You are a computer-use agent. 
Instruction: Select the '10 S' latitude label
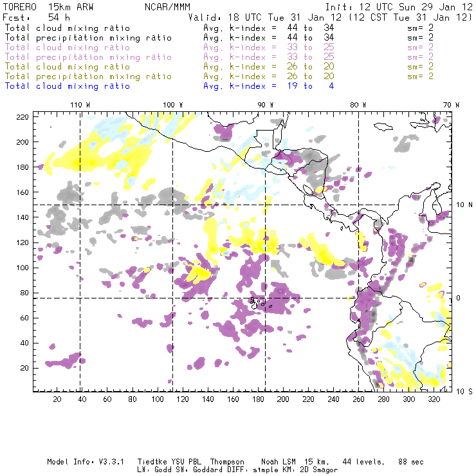(464, 392)
